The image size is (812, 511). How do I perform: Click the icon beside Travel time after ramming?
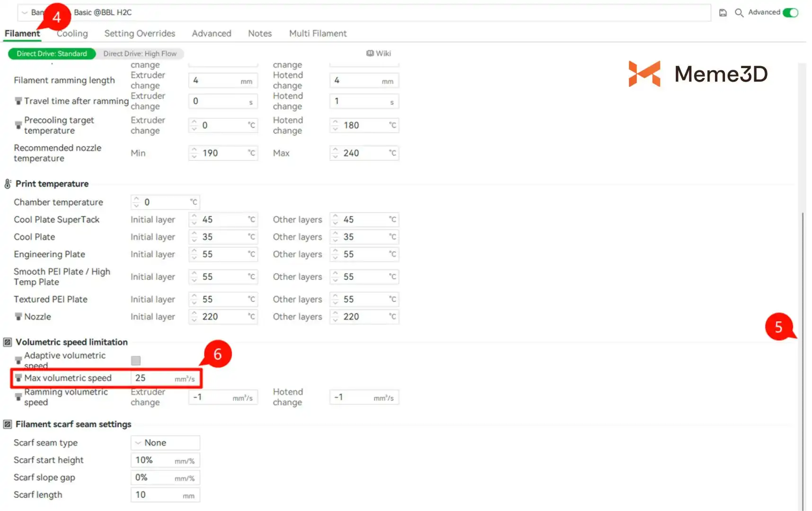pyautogui.click(x=18, y=101)
